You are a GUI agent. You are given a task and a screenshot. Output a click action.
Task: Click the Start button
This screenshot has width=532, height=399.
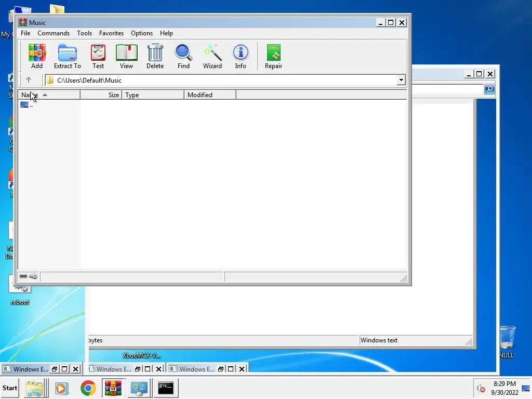point(10,388)
